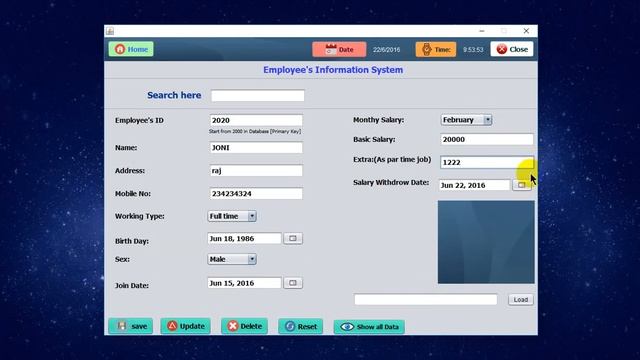This screenshot has height=360, width=640.
Task: Open Working Type dropdown
Action: coord(232,216)
